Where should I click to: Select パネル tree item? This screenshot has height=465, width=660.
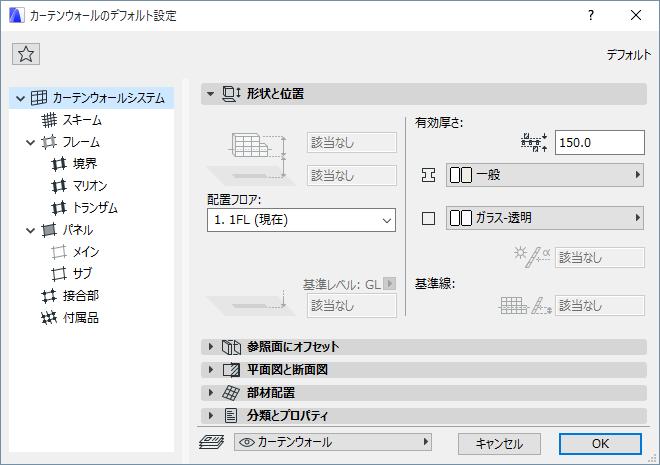coord(78,230)
